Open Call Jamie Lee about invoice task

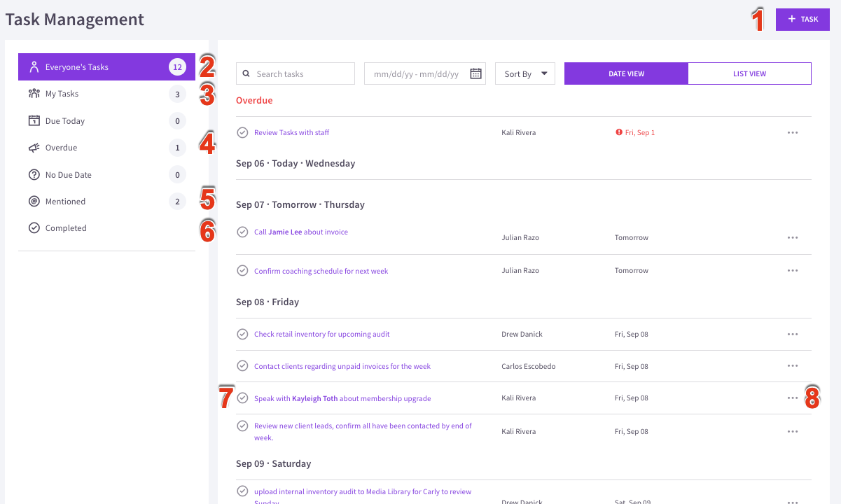coord(301,232)
